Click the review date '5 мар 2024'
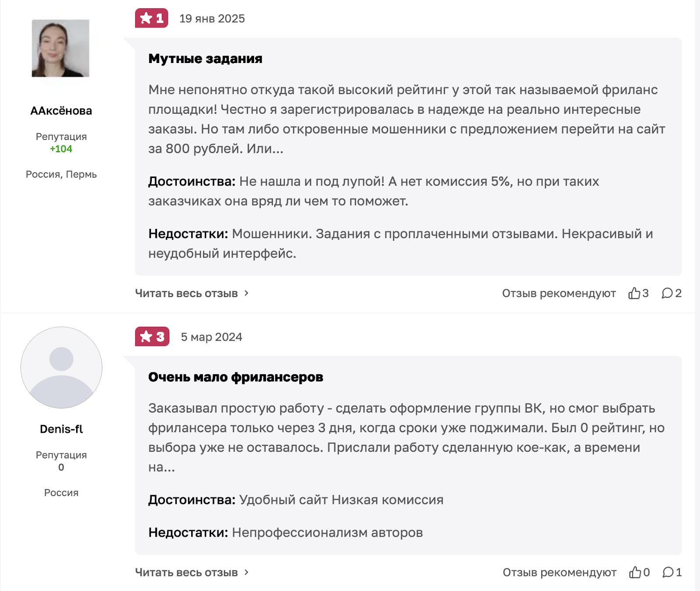Image resolution: width=700 pixels, height=591 pixels. click(213, 336)
